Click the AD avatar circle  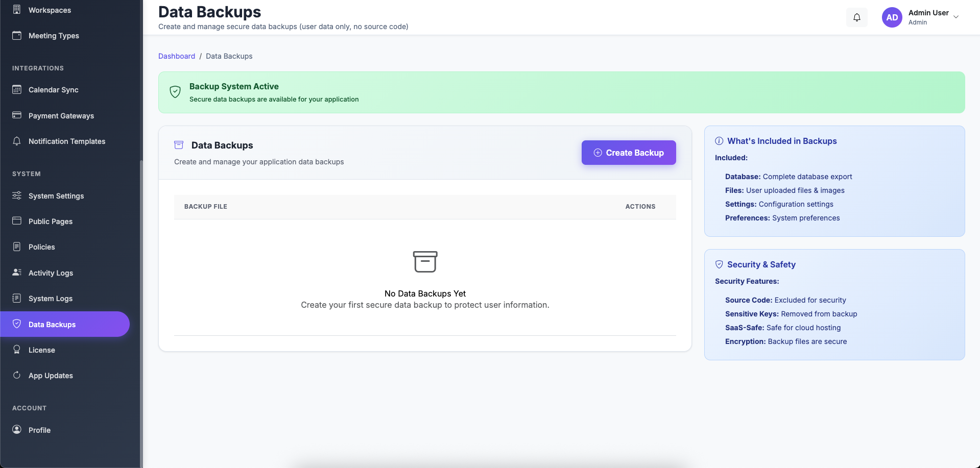pyautogui.click(x=892, y=17)
